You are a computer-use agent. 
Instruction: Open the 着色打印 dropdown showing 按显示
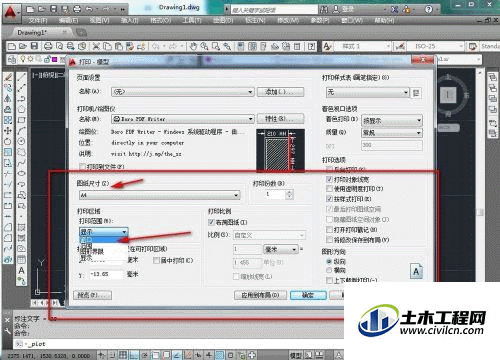392,121
